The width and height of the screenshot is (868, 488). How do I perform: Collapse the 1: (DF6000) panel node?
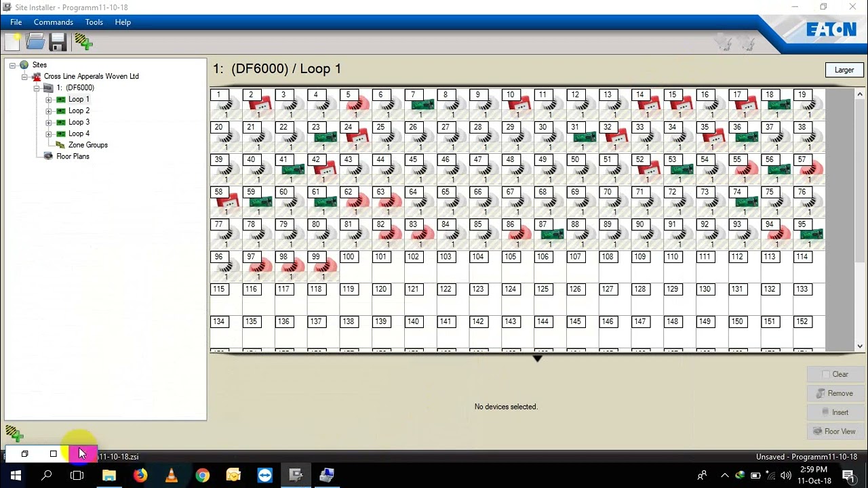(x=37, y=88)
